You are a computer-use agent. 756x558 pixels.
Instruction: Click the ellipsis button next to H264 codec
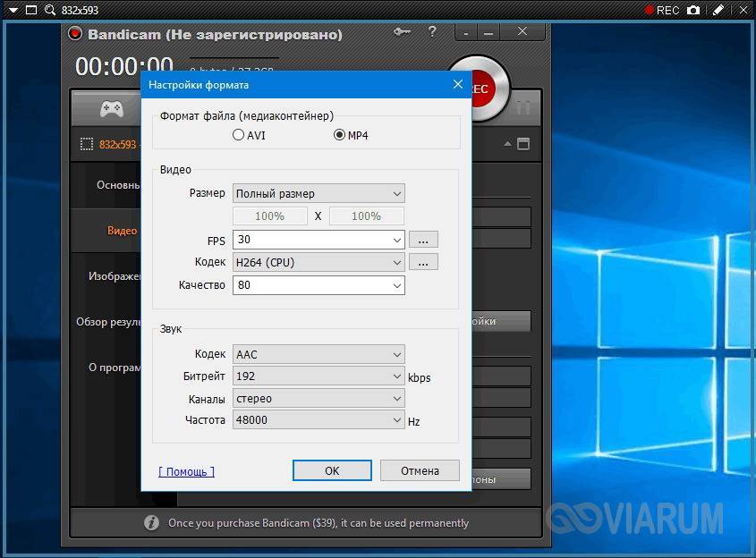pos(423,262)
